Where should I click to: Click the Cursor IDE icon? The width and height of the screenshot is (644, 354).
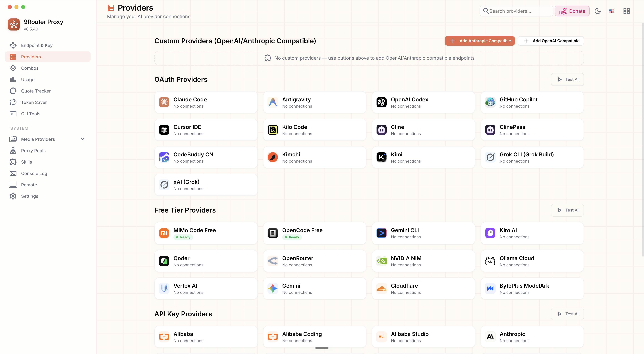point(164,130)
